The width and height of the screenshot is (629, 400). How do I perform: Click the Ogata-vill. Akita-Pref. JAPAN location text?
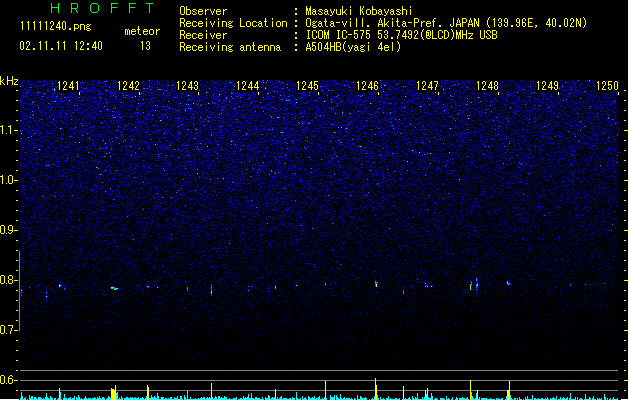point(446,23)
